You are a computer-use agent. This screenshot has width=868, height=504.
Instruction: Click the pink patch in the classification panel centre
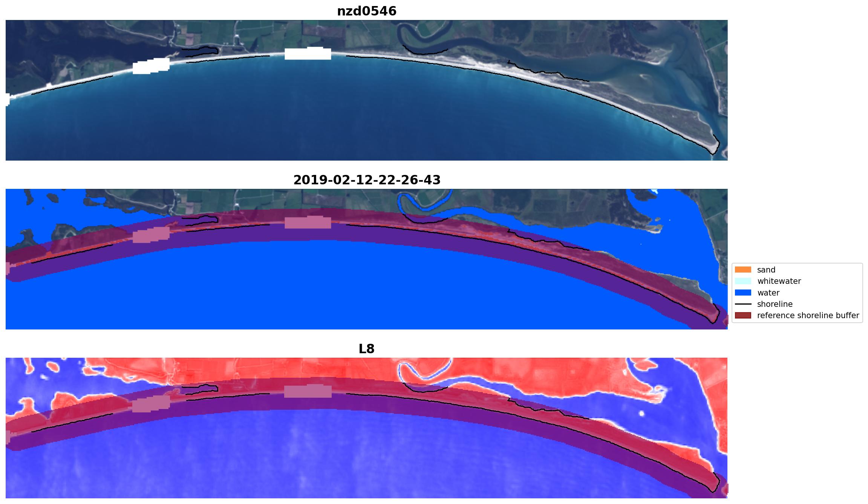pyautogui.click(x=308, y=223)
